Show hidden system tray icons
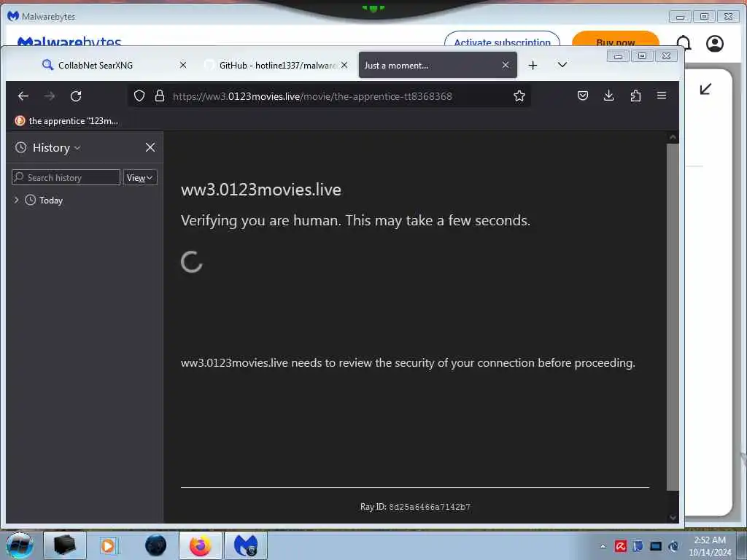This screenshot has width=747, height=560. pyautogui.click(x=603, y=546)
